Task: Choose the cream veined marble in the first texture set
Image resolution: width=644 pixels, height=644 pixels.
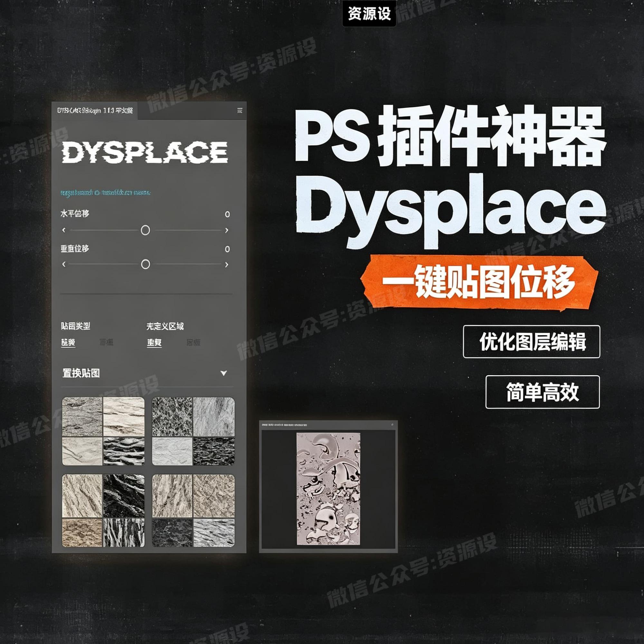Action: [124, 417]
